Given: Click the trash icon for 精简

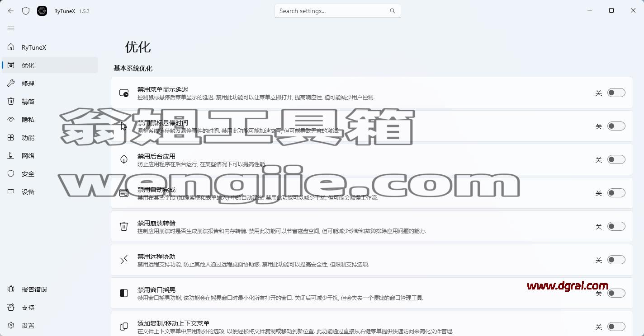Looking at the screenshot, I should coord(11,102).
